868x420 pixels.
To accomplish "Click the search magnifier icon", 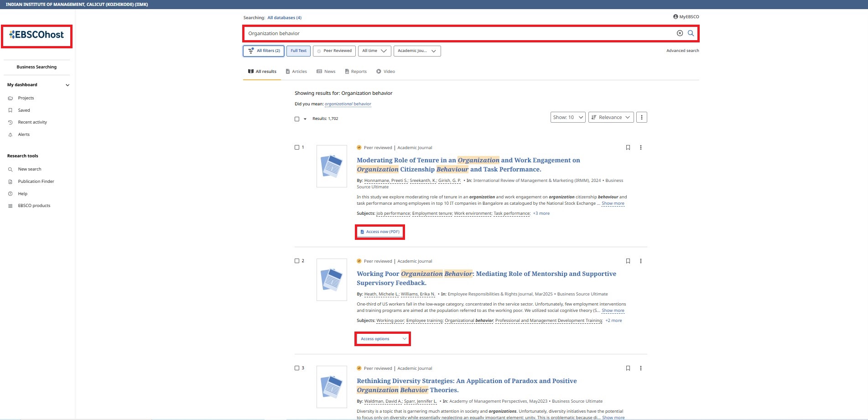I will click(x=691, y=33).
